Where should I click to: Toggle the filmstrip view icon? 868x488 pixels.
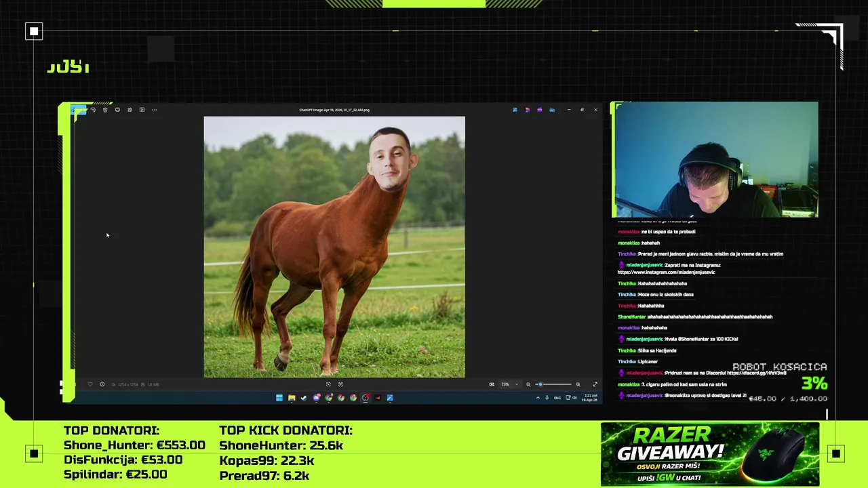click(492, 384)
